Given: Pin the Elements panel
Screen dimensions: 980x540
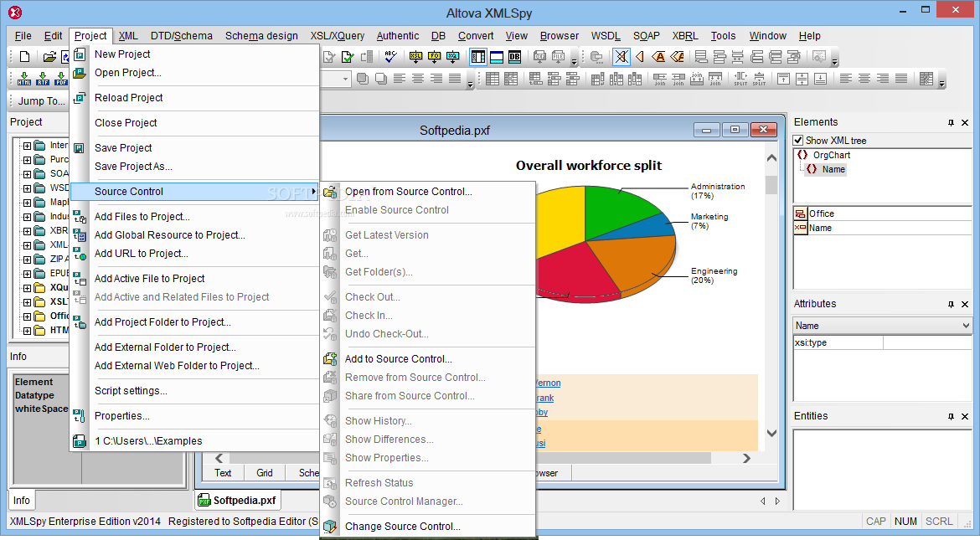Looking at the screenshot, I should pos(952,122).
